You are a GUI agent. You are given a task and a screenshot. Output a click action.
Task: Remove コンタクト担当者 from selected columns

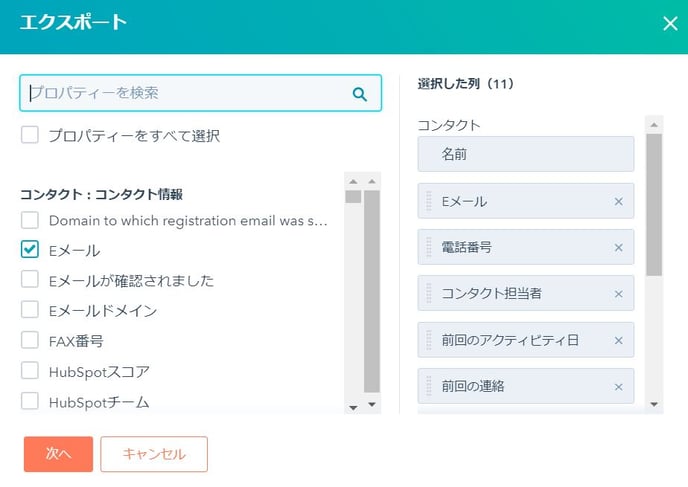coord(618,294)
